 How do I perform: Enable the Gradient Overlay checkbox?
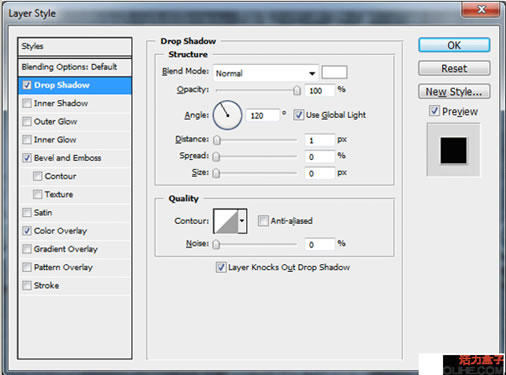(x=27, y=249)
